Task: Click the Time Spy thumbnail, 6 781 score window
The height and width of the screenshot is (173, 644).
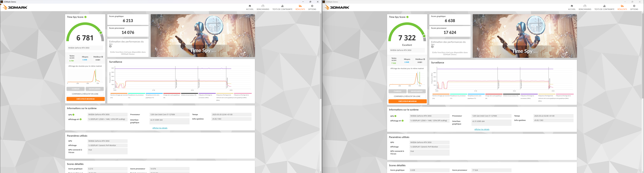Action: 203,35
